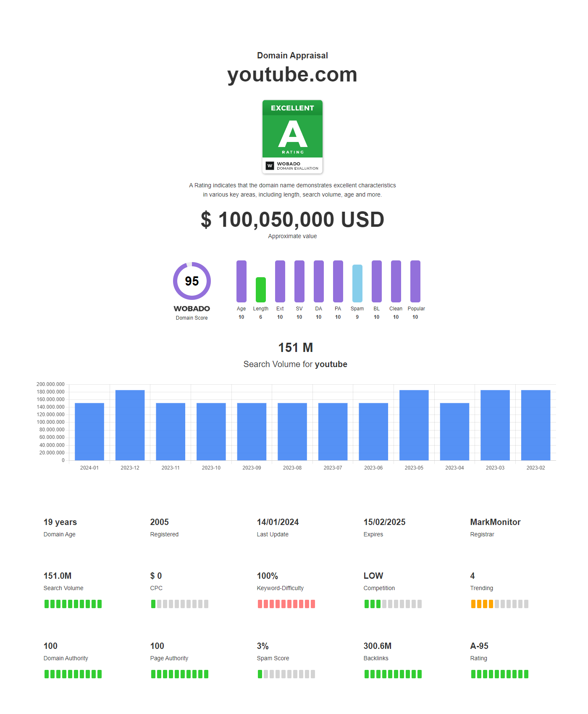Click the Domain Score label under WOBADO

pyautogui.click(x=192, y=318)
